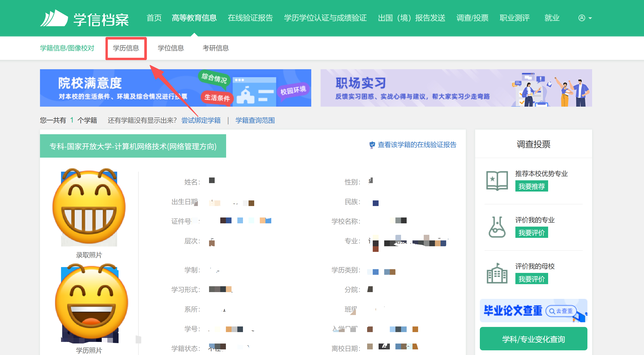Click the open book icon for 推荐本校优势专业
Screen dimensions: 644x355
coord(497,181)
